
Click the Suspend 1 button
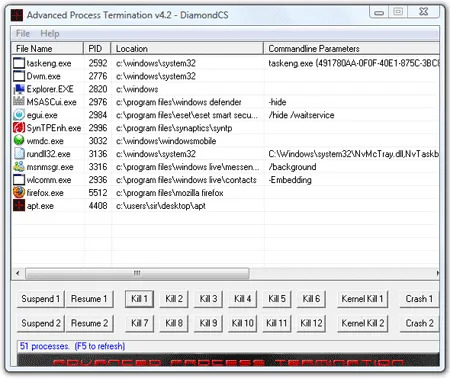point(41,299)
